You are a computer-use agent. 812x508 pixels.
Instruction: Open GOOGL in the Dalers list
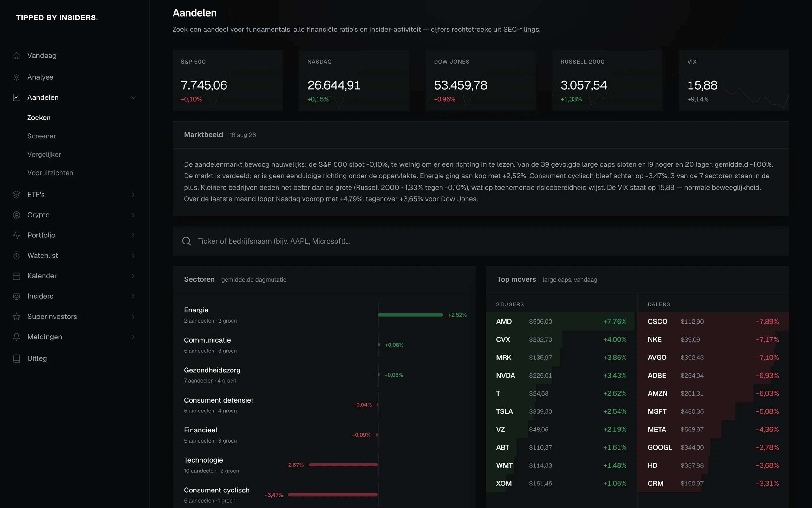[713, 448]
